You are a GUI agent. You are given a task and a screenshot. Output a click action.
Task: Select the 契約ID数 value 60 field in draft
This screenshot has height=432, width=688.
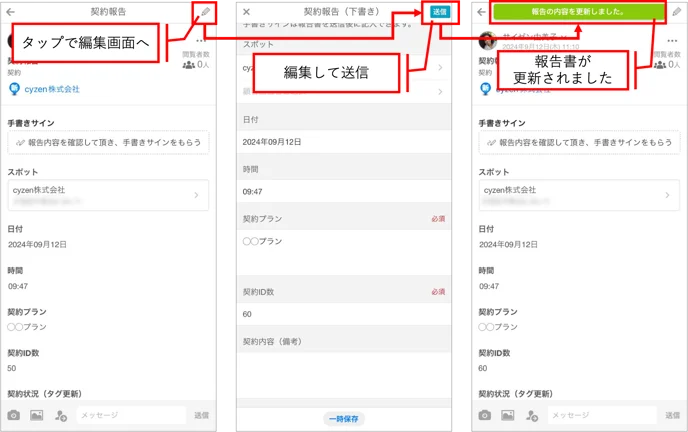coord(344,314)
